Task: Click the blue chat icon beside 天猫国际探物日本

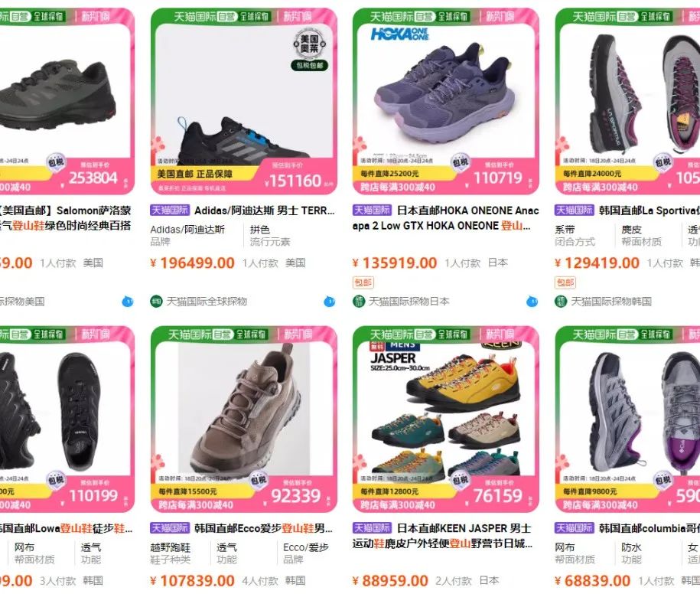Action: [x=532, y=302]
